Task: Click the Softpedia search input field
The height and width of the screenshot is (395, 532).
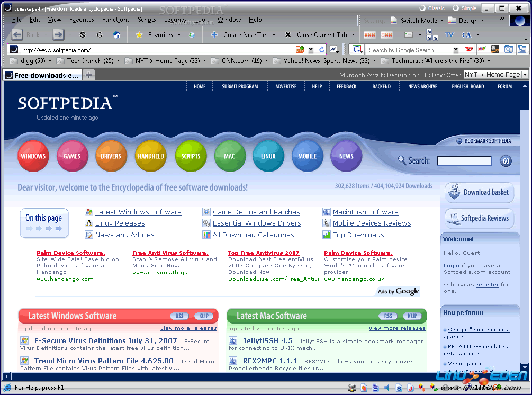Action: (x=464, y=161)
